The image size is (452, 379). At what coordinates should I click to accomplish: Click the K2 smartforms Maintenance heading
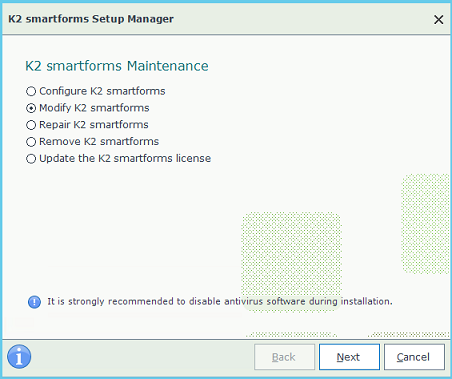[117, 66]
